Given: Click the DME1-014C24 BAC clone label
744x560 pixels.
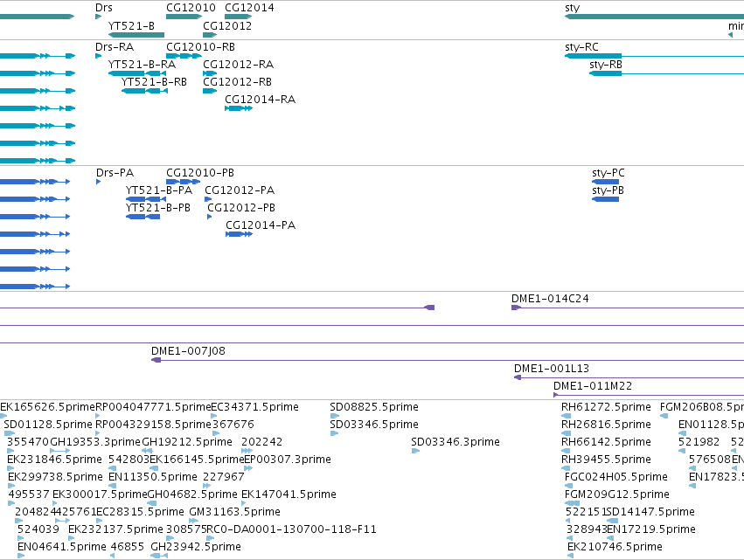Looking at the screenshot, I should 550,299.
